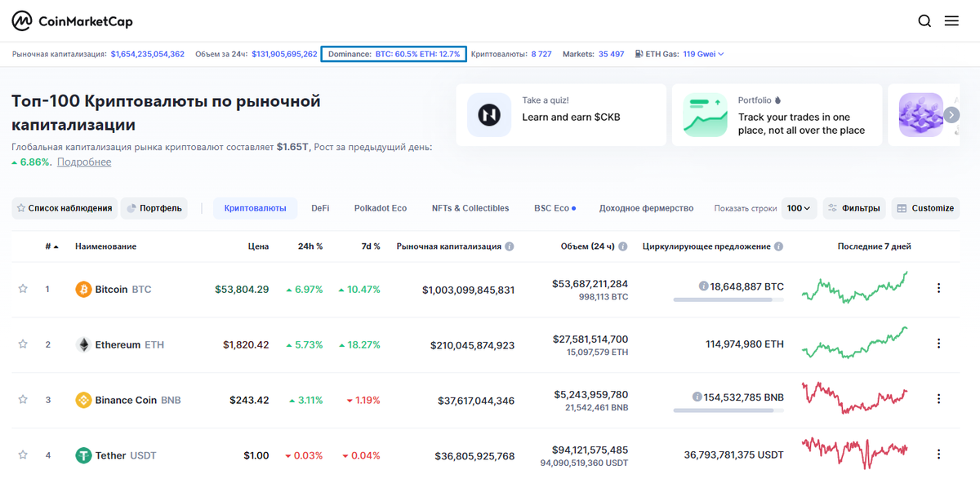Switch to the BSC Eco tab

point(555,208)
